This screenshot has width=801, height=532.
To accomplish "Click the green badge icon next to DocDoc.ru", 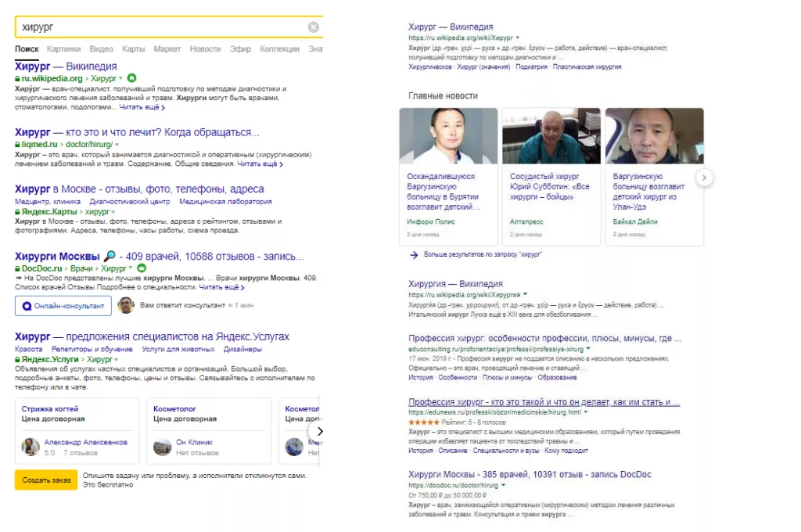I will tap(142, 268).
